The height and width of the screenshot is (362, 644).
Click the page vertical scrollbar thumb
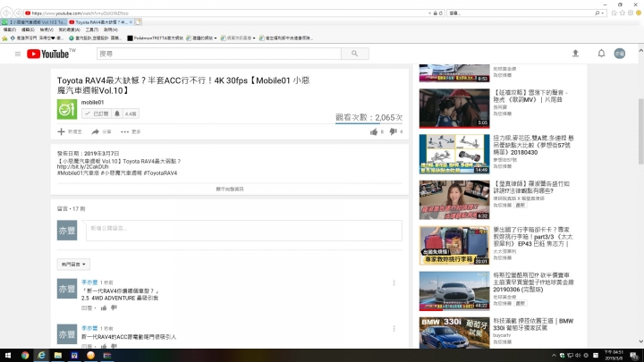coord(640,131)
